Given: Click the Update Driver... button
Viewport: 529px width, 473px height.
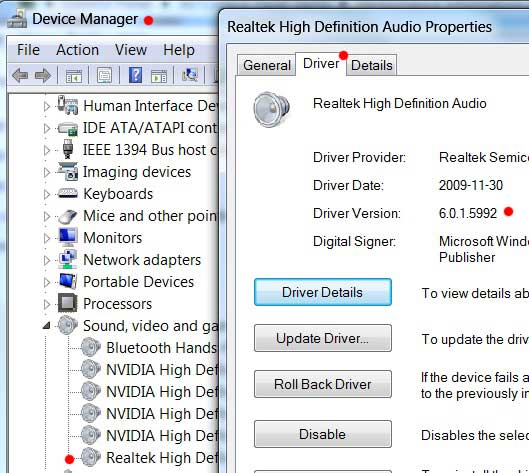Looking at the screenshot, I should (323, 338).
